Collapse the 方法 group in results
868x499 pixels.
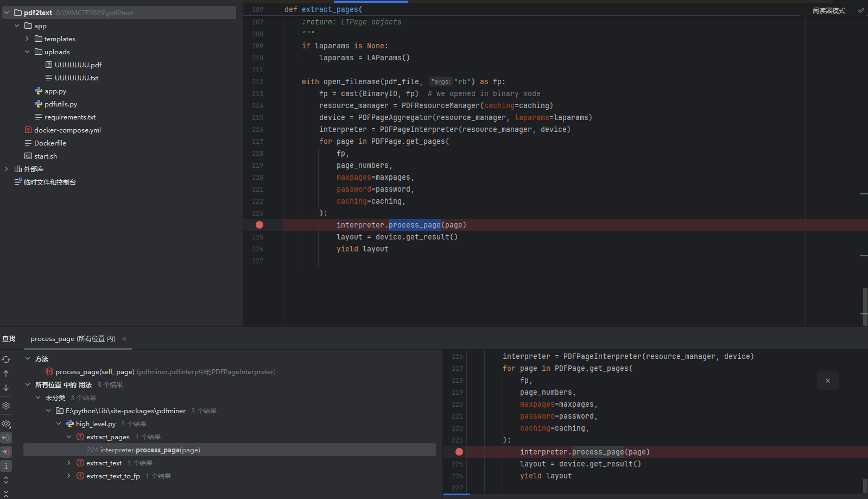[x=28, y=358]
